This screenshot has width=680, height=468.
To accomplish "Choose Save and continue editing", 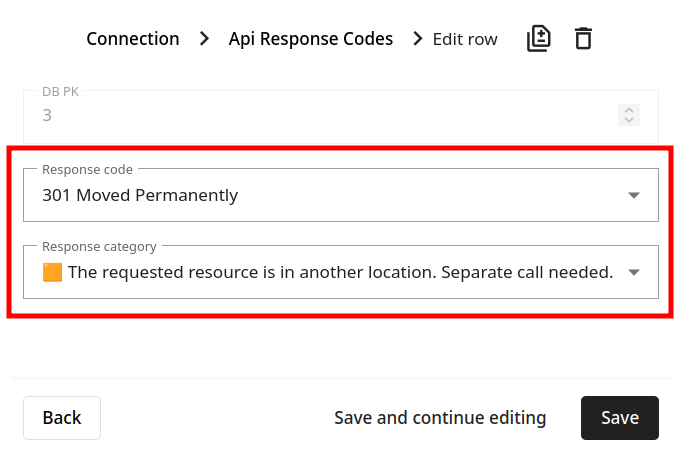I will coord(440,418).
